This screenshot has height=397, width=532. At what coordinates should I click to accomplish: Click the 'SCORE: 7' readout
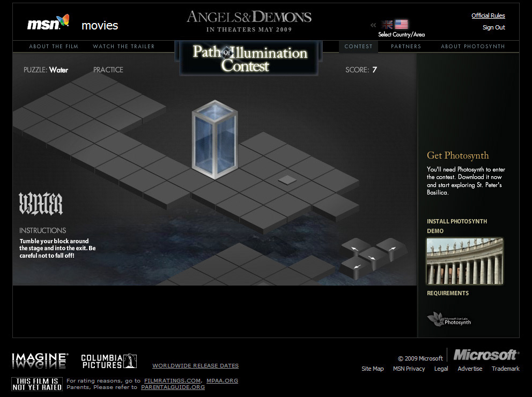click(x=361, y=70)
